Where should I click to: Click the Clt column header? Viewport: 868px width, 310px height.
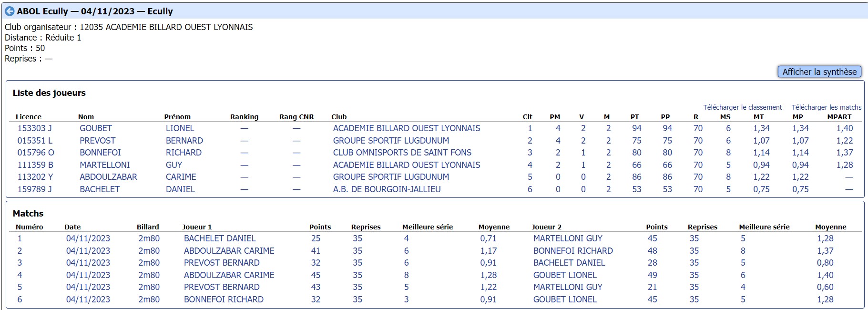tap(527, 117)
